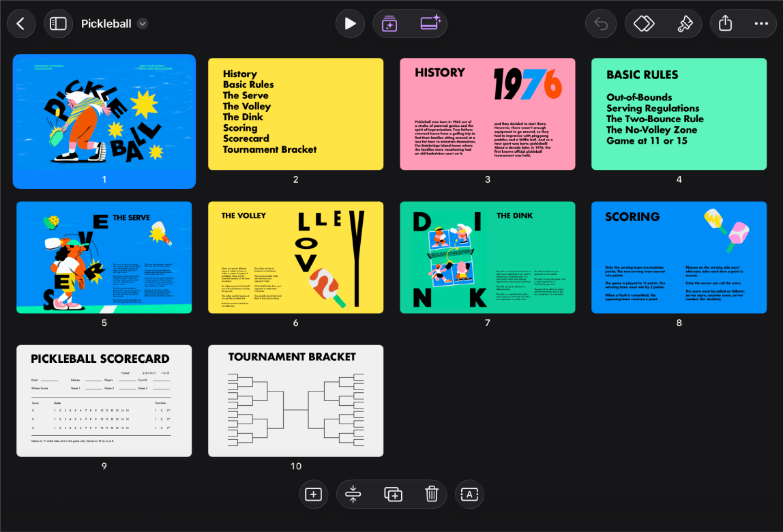Open the more options ellipsis menu
Image resolution: width=783 pixels, height=532 pixels.
point(761,23)
